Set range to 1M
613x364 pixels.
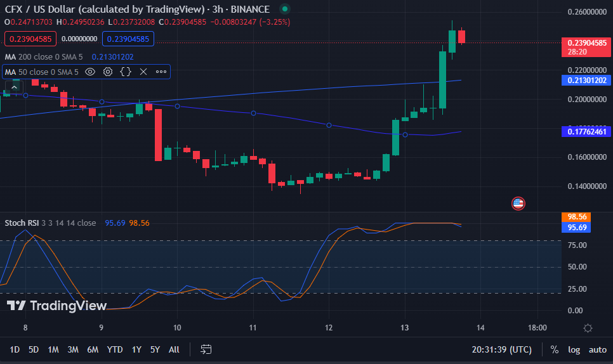53,349
